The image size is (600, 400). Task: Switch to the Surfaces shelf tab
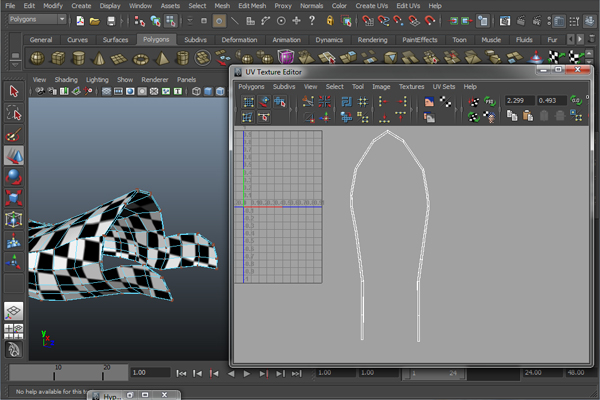point(115,40)
